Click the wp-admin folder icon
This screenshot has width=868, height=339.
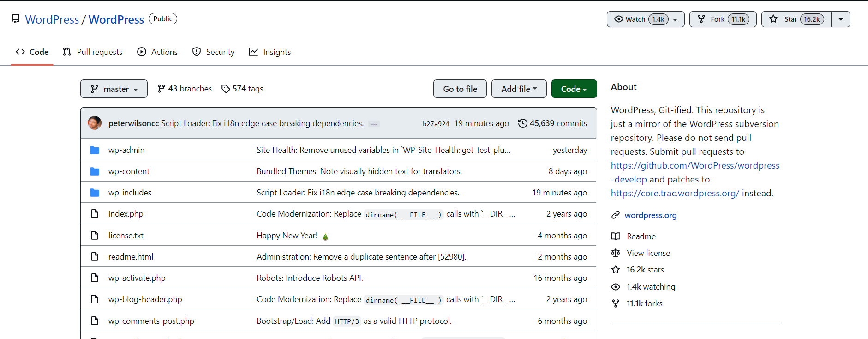pos(95,150)
